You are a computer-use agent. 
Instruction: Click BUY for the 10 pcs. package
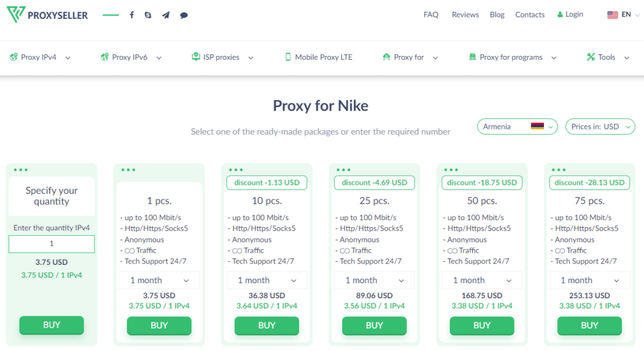[267, 325]
